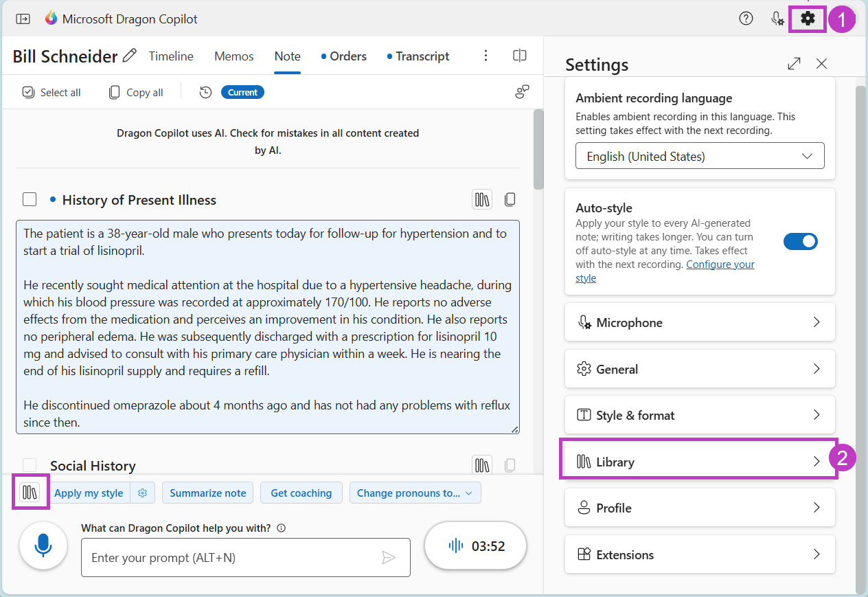Send the prompt with the arrow icon
Viewport: 868px width, 597px height.
389,557
